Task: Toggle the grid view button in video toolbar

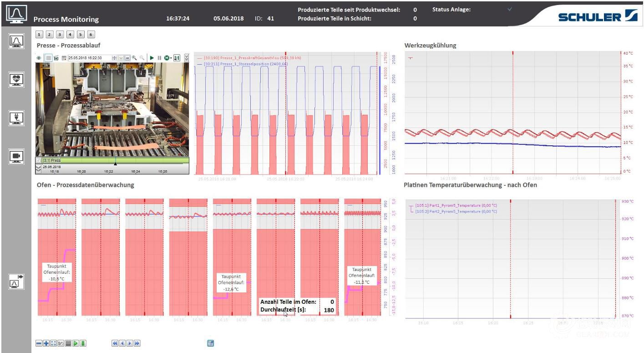Action: tap(48, 58)
